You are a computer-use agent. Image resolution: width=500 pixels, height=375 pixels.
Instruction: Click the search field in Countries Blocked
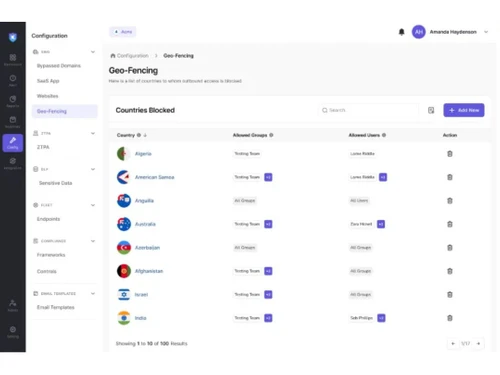coord(369,110)
